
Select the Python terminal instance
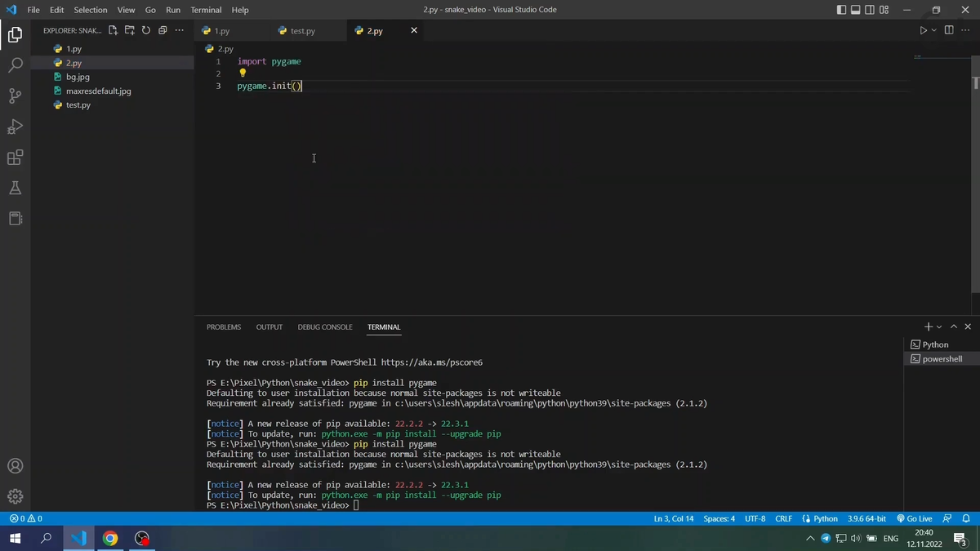940,344
